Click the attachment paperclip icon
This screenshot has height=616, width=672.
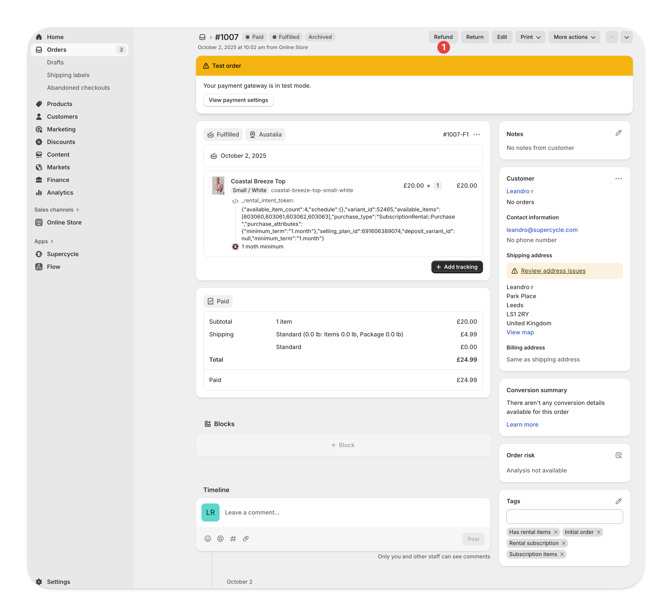tap(246, 539)
